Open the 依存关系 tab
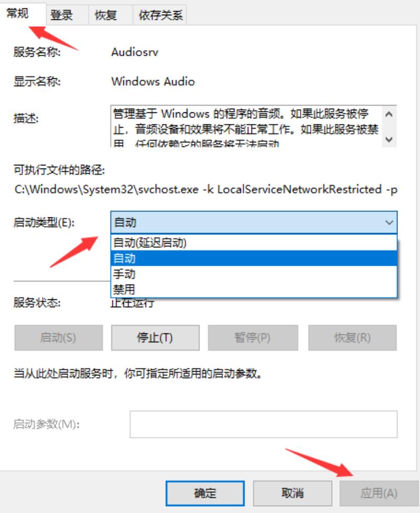Image resolution: width=420 pixels, height=513 pixels. point(160,15)
